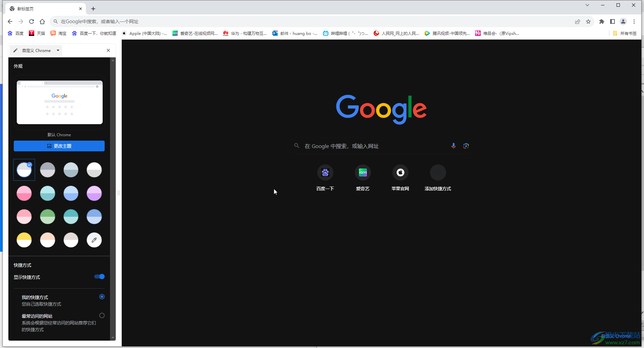Image resolution: width=644 pixels, height=348 pixels.
Task: Open the 华为 bookmark
Action: (x=245, y=33)
